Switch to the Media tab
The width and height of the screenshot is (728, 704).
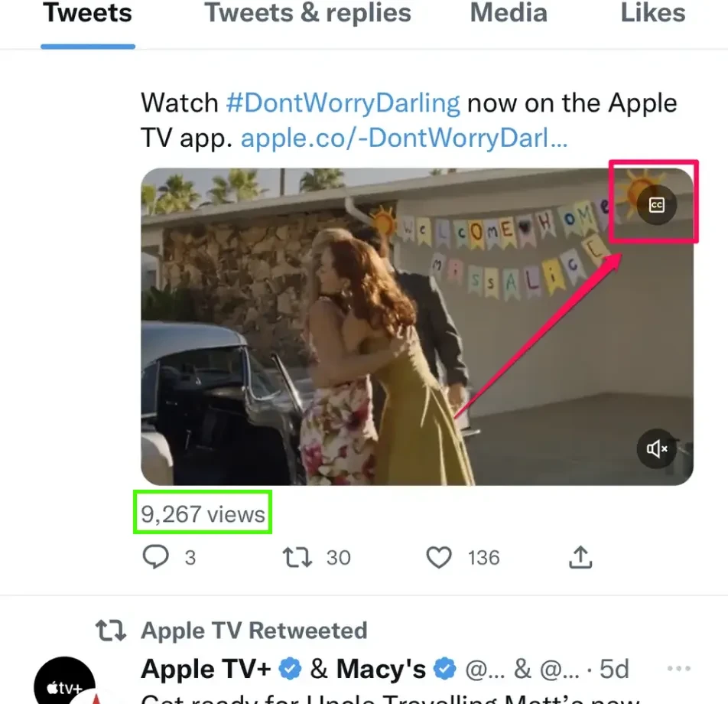tap(509, 12)
